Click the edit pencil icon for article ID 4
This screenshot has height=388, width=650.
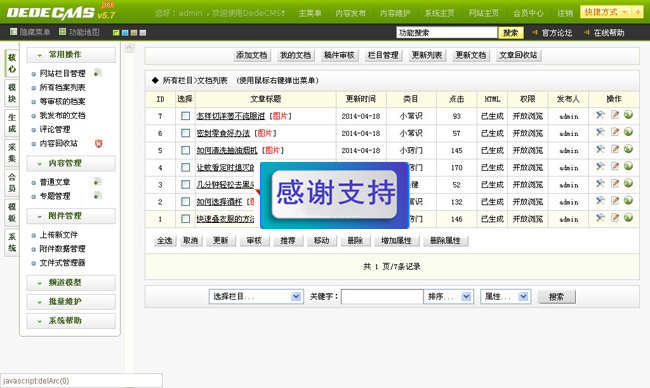pos(615,166)
